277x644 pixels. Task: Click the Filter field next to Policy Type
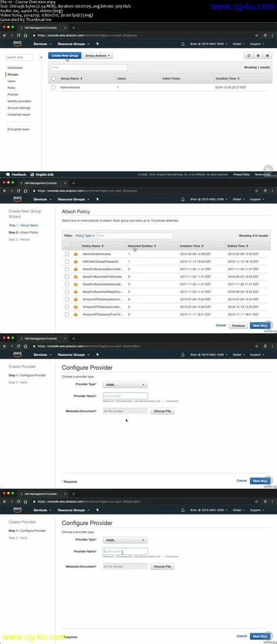coord(134,236)
